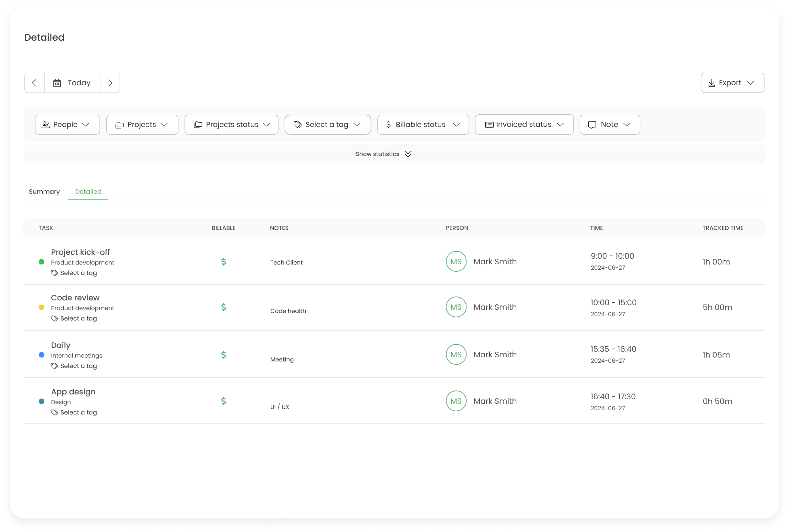Click the Tech Client note field
Viewport: 789px width, 532px height.
[286, 263]
